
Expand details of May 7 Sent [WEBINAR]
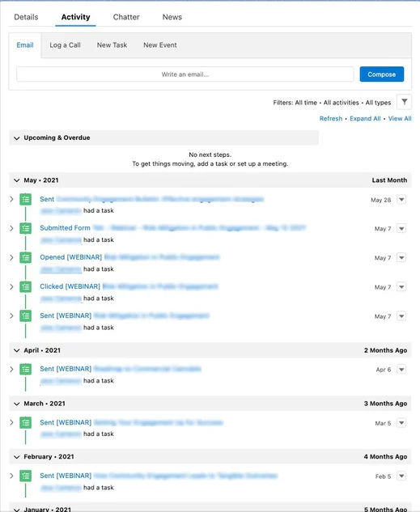tap(12, 315)
